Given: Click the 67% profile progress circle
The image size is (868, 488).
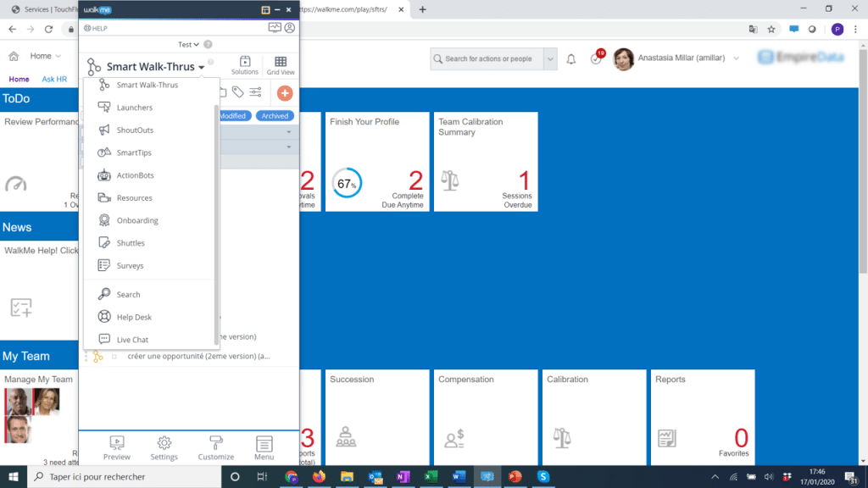Looking at the screenshot, I should [347, 183].
